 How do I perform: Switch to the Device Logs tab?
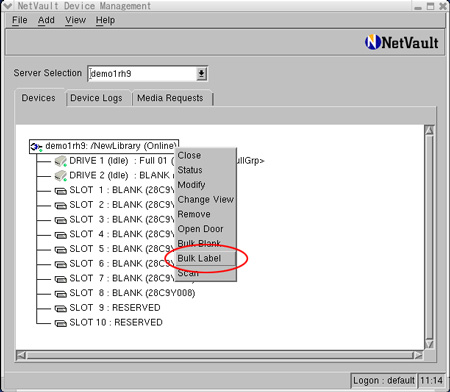coord(97,98)
